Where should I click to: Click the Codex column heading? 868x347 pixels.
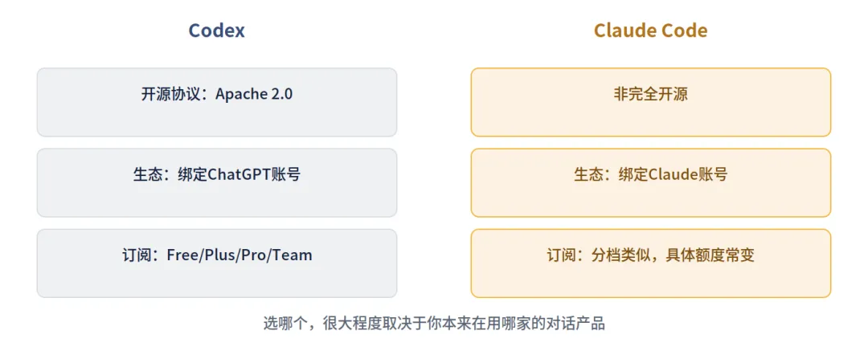click(216, 30)
